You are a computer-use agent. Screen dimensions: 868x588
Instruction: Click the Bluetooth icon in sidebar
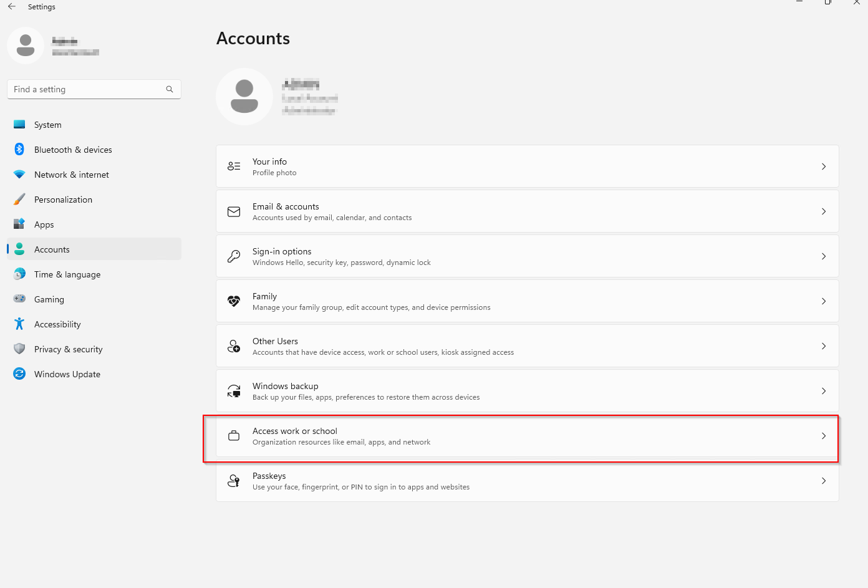(x=19, y=150)
